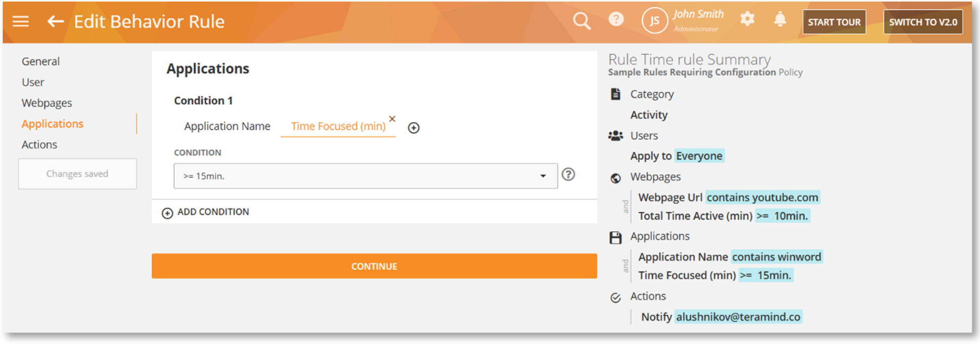980x345 pixels.
Task: Click Apply to label in Users summary
Action: coord(651,156)
